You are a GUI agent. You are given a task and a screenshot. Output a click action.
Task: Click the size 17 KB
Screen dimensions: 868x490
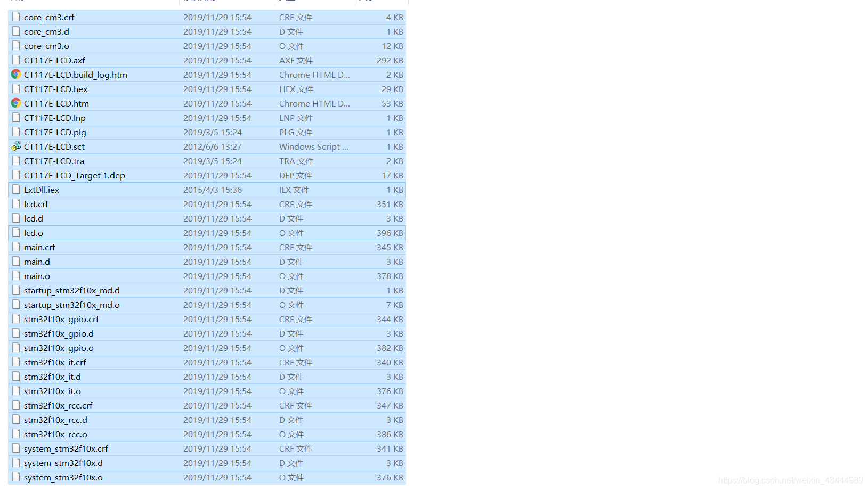click(393, 175)
